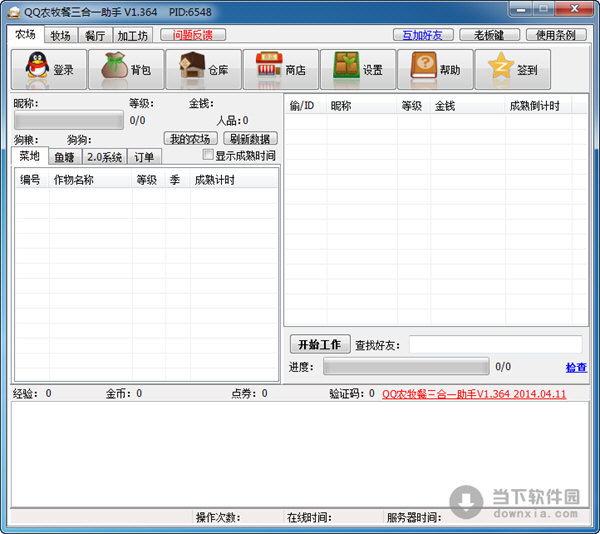
Task: Sort by 作物名称 column header
Action: pyautogui.click(x=91, y=179)
